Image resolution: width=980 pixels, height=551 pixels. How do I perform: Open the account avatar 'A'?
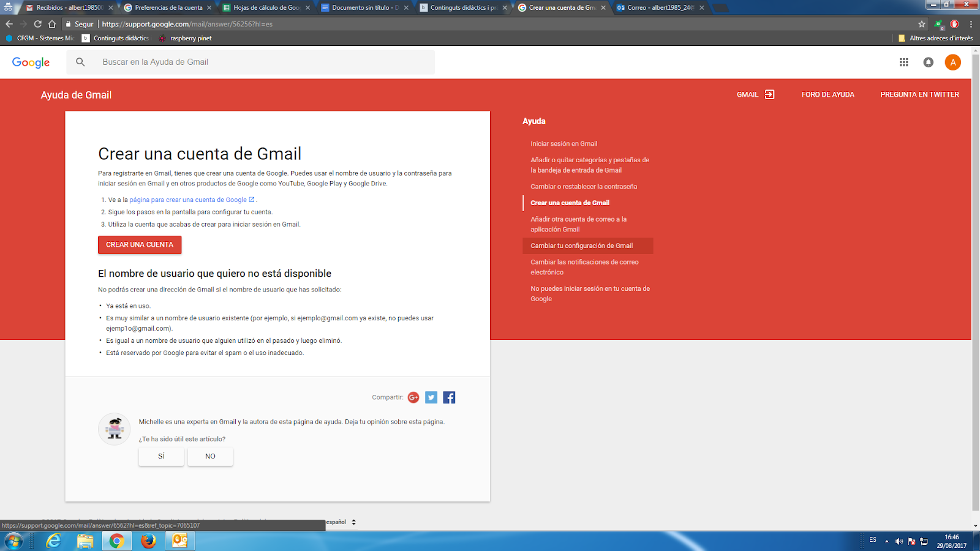click(x=953, y=62)
